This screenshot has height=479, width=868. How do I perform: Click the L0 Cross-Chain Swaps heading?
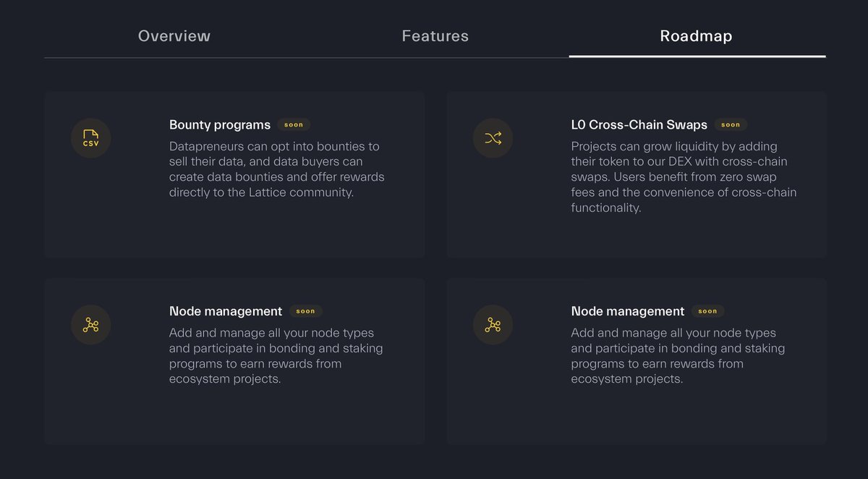pyautogui.click(x=639, y=125)
